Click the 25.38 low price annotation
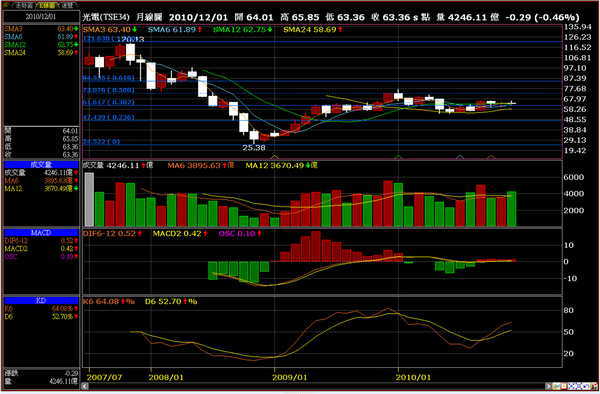 254,148
